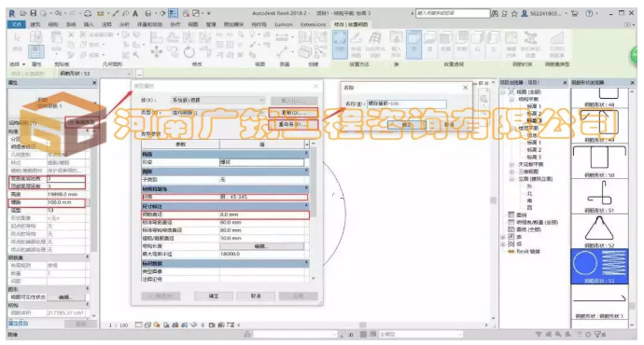Pick the triangular rebar shape 52 thumbnail
Viewport: 644px width, 345px height.
point(599,230)
